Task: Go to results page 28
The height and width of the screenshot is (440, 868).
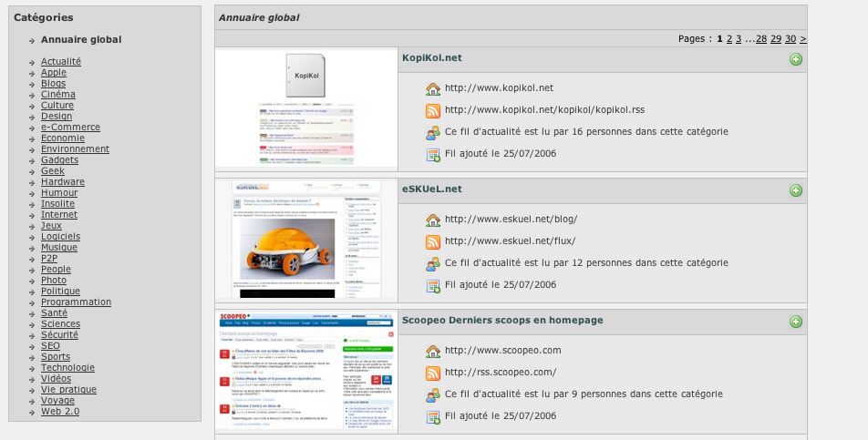Action: [761, 38]
